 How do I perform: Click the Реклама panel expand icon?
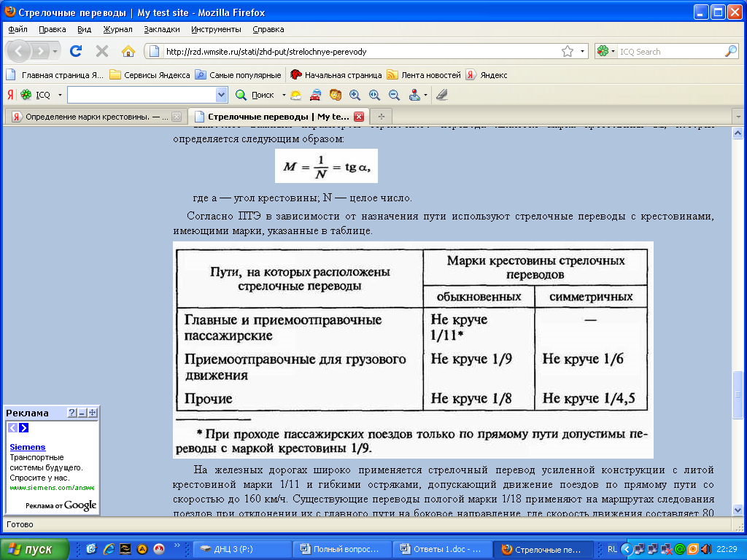pos(93,413)
